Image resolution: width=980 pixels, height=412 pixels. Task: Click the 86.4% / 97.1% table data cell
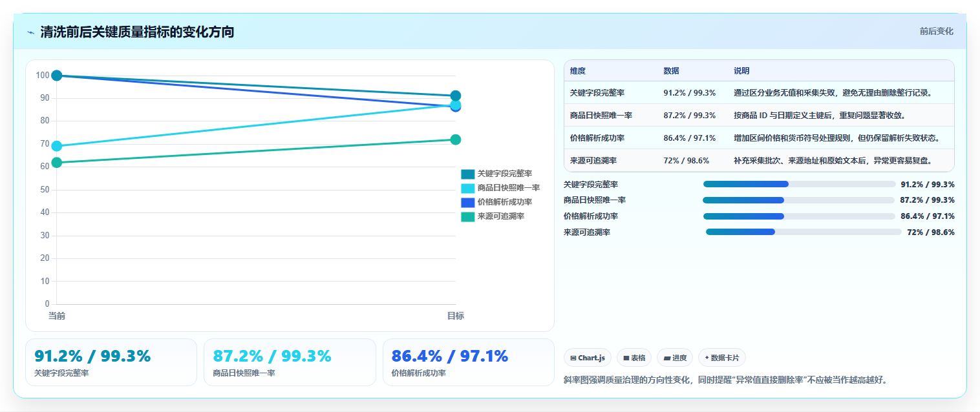pos(693,138)
